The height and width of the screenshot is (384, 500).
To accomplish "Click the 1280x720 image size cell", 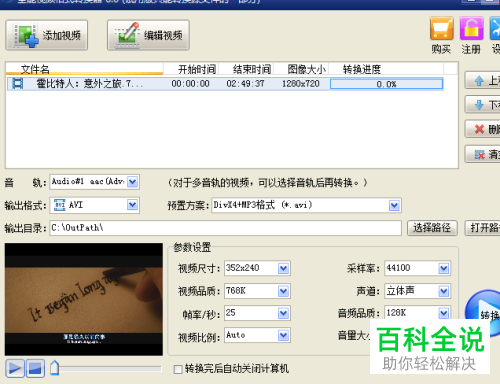I will click(301, 84).
